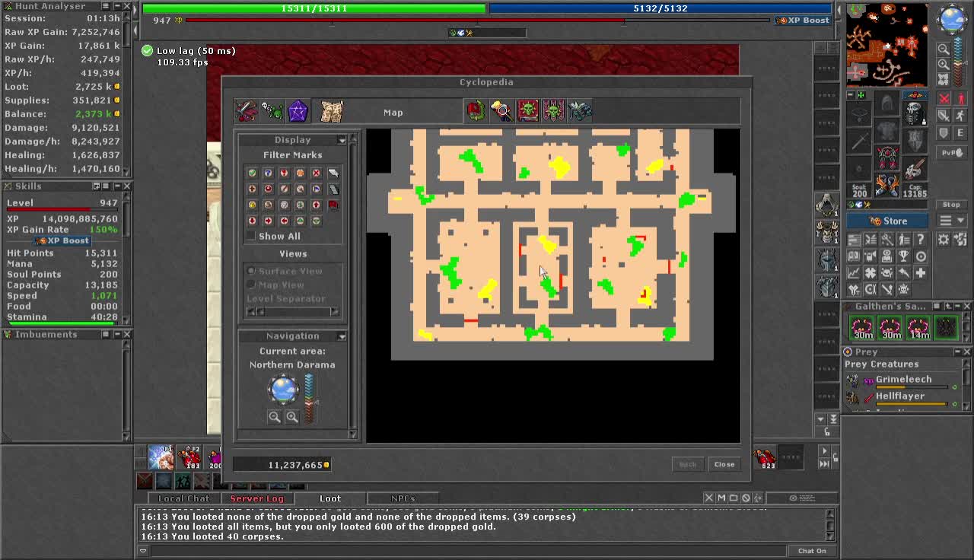This screenshot has height=560, width=974.
Task: Open the Cyclopedia Bestiary tab icon
Action: click(x=272, y=111)
